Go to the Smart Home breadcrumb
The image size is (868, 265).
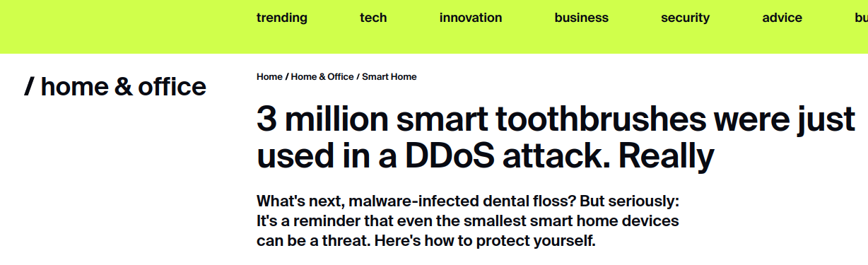[x=389, y=76]
